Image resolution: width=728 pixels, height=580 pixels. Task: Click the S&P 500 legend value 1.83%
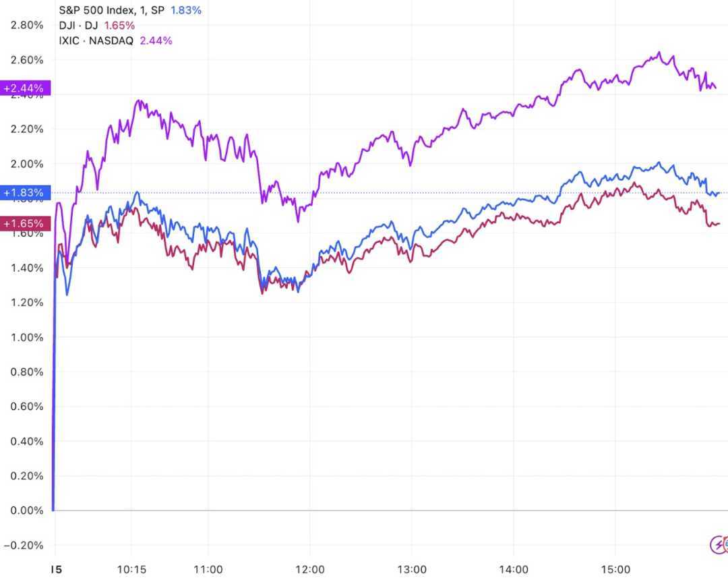point(185,11)
